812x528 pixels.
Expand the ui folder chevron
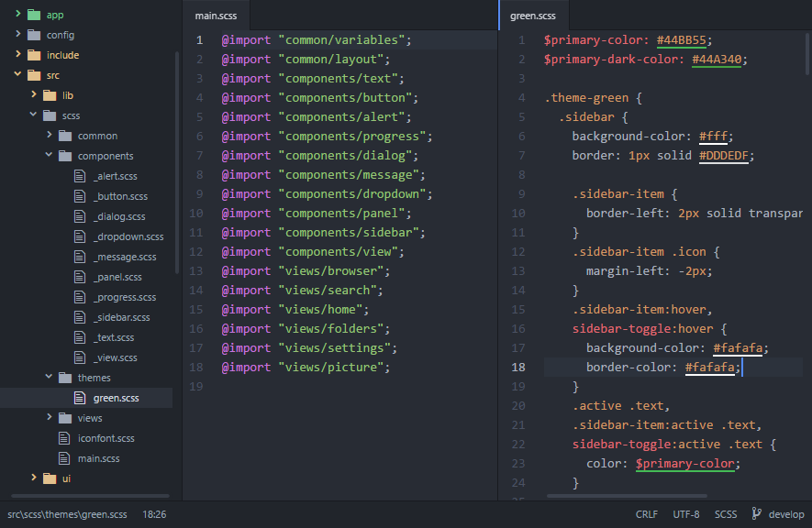[x=34, y=478]
